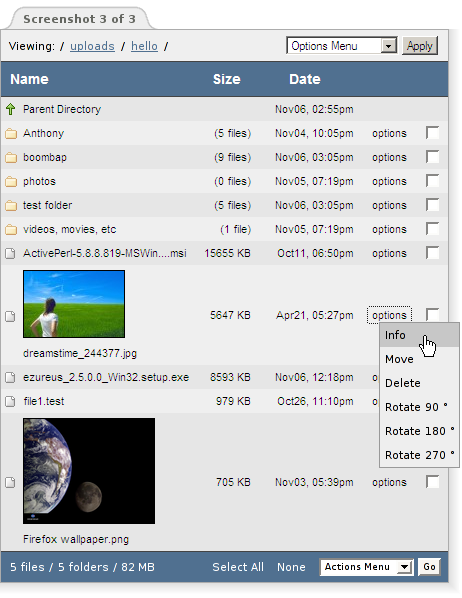This screenshot has height=598, width=462.
Task: Click the Parent Directory label
Action: [x=62, y=109]
